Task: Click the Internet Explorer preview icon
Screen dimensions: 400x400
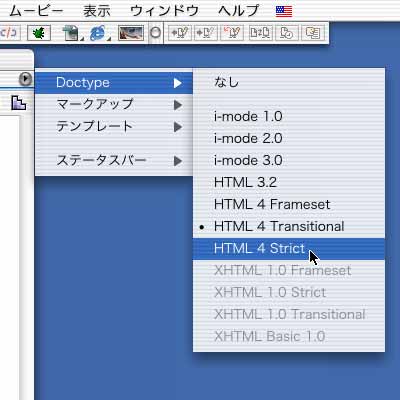Action: coord(98,33)
